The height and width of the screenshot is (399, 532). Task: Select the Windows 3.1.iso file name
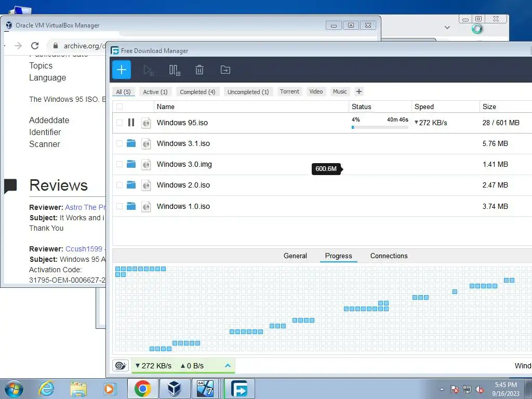click(183, 143)
